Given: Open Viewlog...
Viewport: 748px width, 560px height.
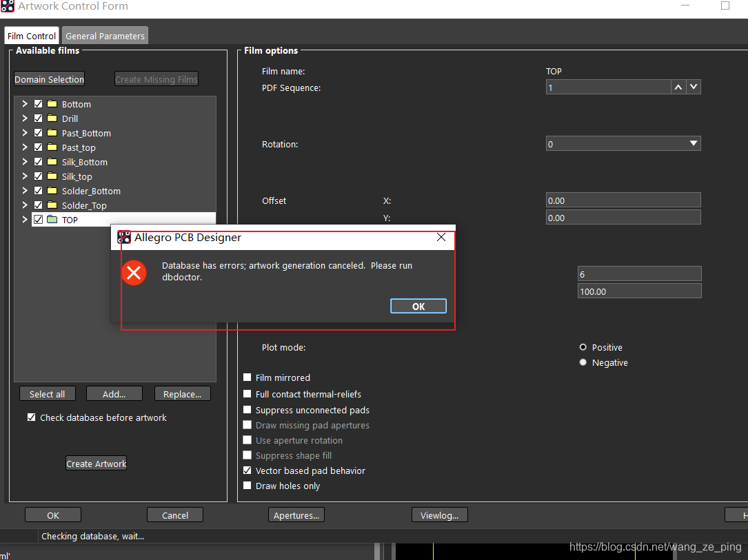Looking at the screenshot, I should coord(439,515).
